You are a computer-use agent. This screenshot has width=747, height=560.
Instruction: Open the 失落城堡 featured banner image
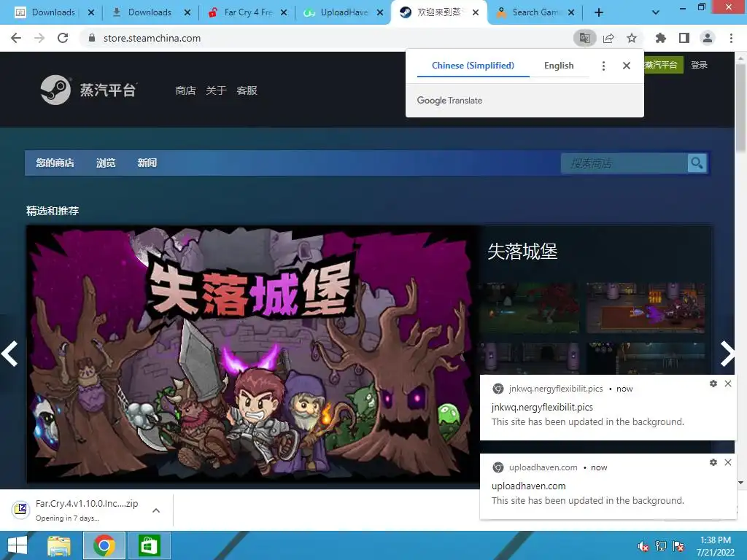253,354
